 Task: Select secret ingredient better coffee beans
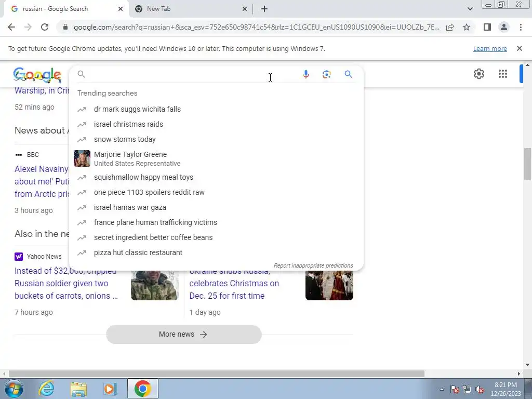[216, 237]
